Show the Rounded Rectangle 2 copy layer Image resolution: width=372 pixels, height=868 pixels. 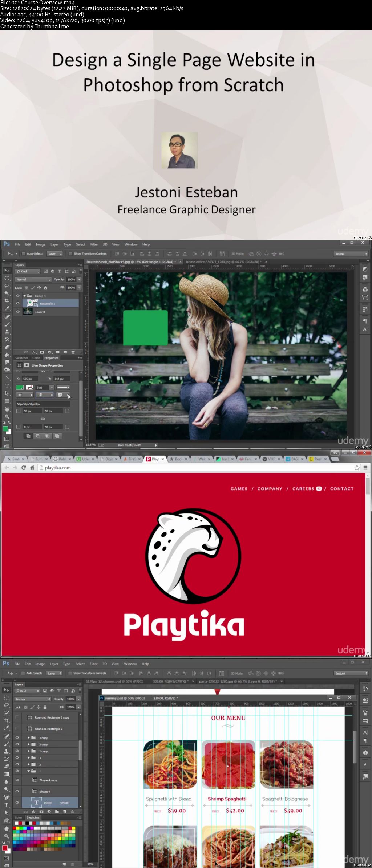[x=17, y=717]
